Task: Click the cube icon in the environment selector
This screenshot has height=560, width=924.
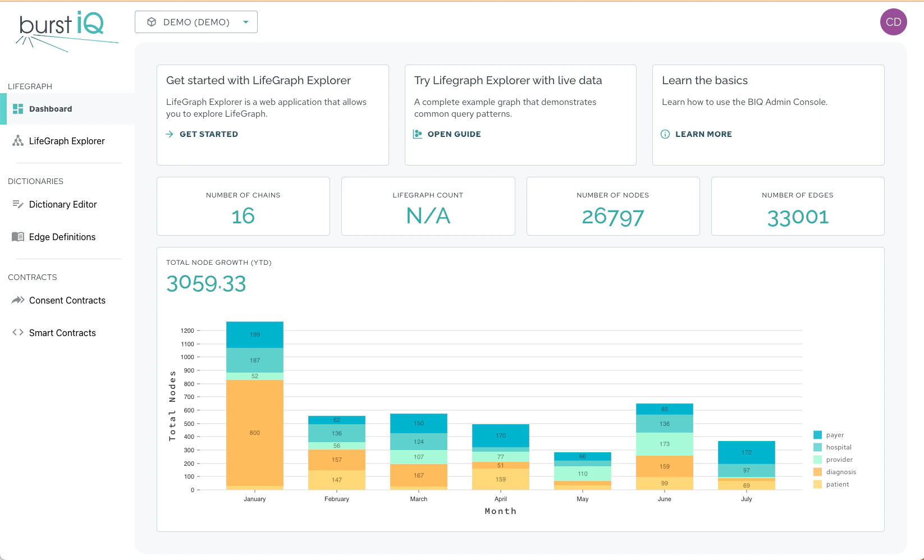Action: pyautogui.click(x=151, y=22)
